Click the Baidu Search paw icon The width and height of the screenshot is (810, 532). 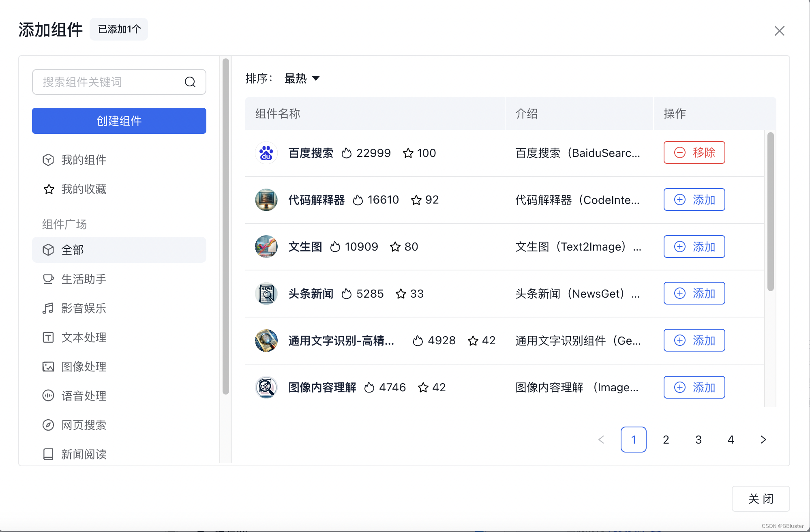tap(266, 153)
